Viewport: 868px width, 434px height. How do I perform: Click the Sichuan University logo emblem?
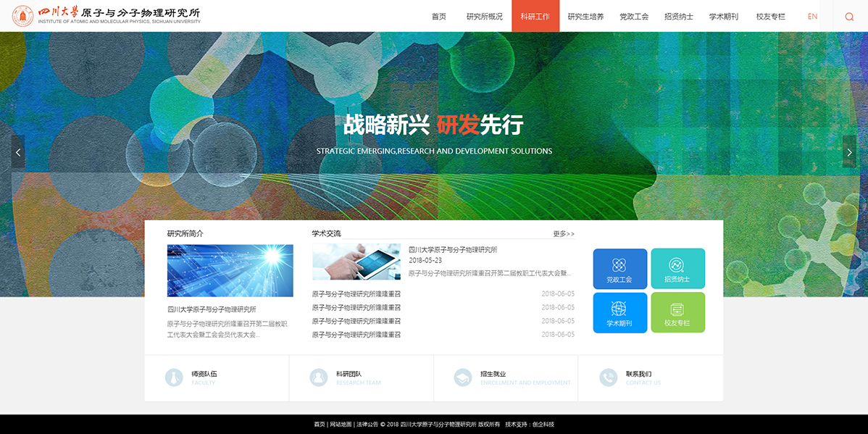[22, 16]
